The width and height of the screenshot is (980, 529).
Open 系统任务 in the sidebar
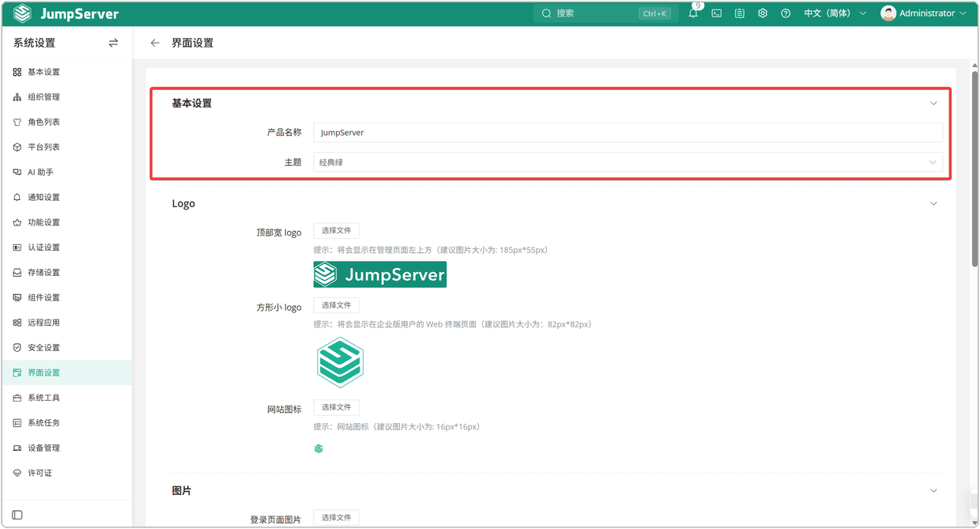[x=66, y=423]
